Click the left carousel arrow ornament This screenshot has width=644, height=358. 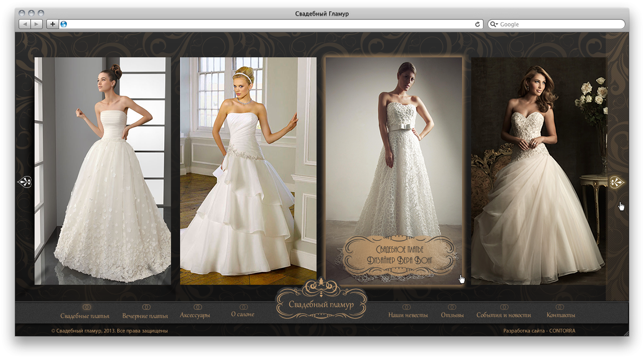coord(24,182)
